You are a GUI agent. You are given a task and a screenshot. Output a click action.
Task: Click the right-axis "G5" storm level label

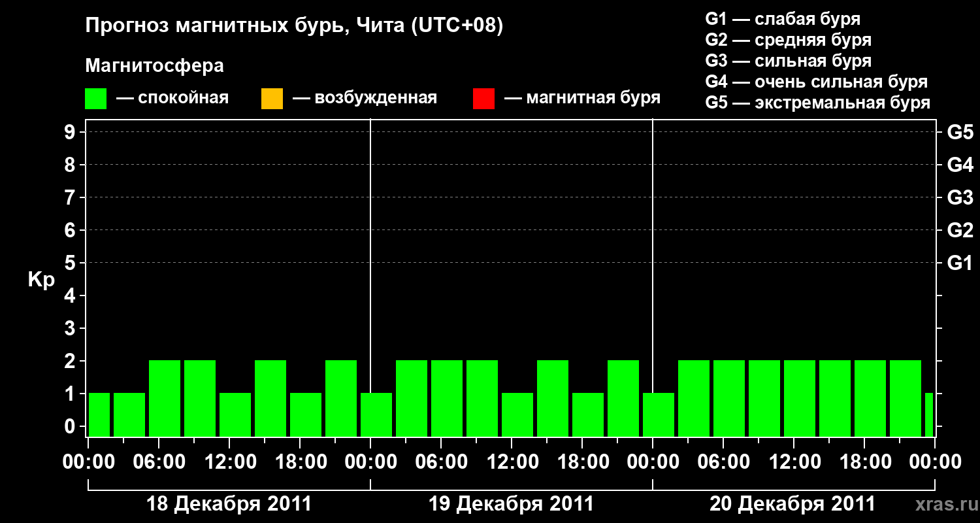pos(960,132)
